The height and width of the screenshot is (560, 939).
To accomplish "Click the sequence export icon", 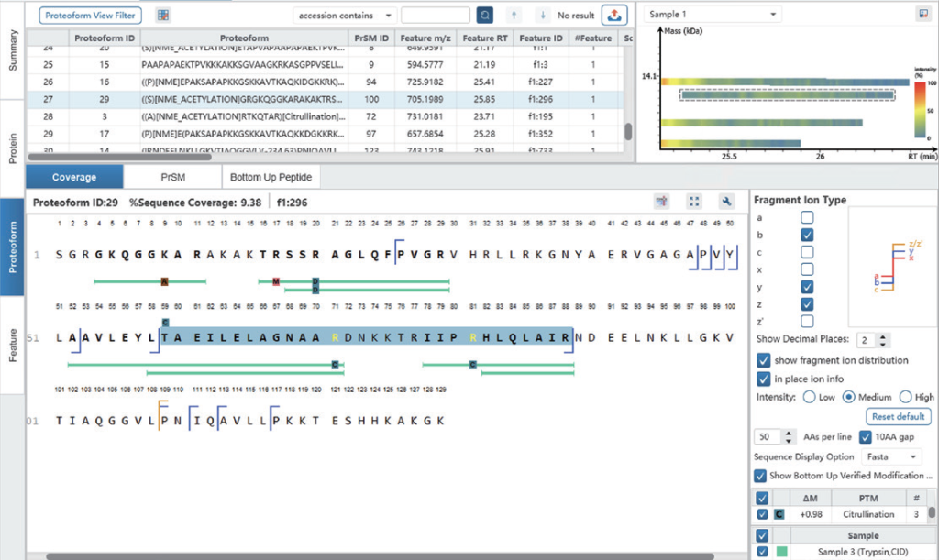I will click(x=661, y=202).
